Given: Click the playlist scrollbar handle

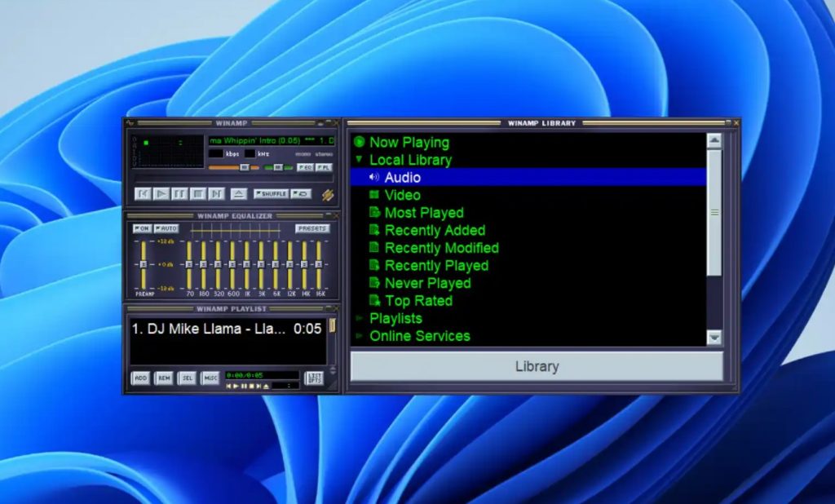Looking at the screenshot, I should pyautogui.click(x=333, y=325).
